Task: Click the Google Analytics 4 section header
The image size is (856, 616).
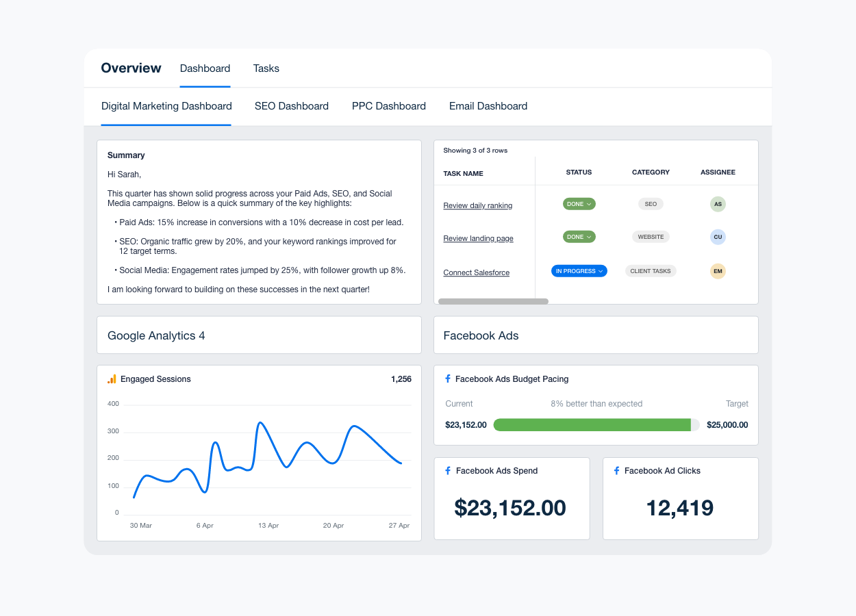Action: pyautogui.click(x=156, y=335)
